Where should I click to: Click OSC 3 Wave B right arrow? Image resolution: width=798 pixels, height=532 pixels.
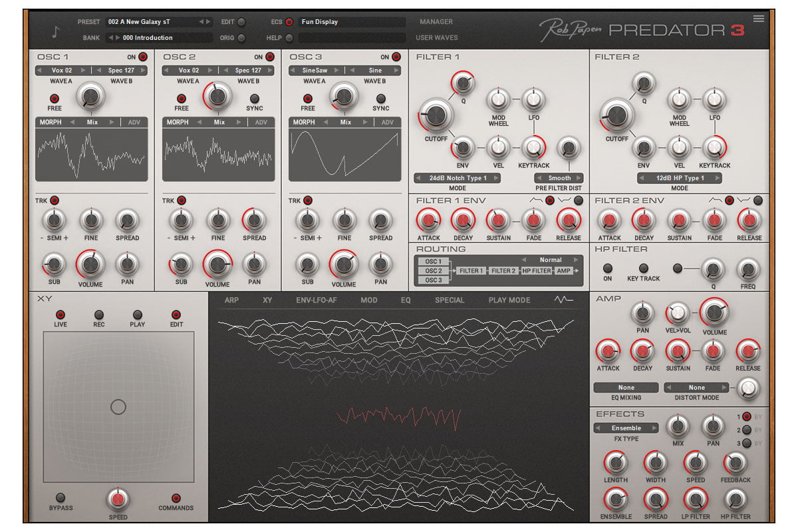(x=396, y=70)
